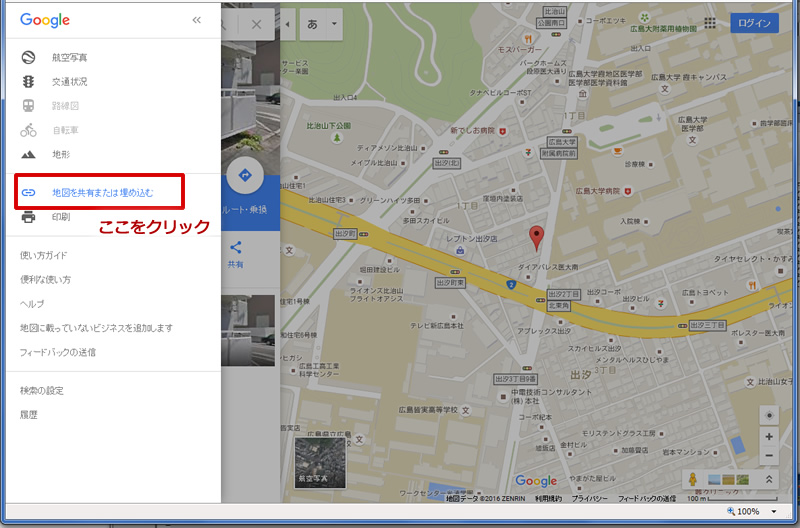Open the browser zoom level 100% dropdown
Image resolution: width=800 pixels, height=528 pixels.
pyautogui.click(x=775, y=511)
